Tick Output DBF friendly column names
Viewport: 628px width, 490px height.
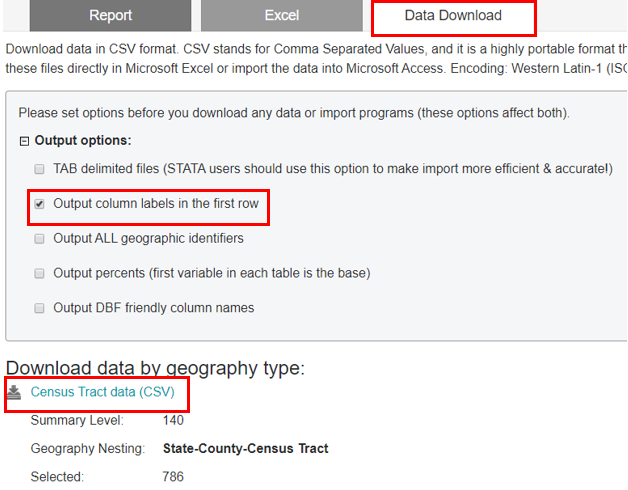coord(40,308)
